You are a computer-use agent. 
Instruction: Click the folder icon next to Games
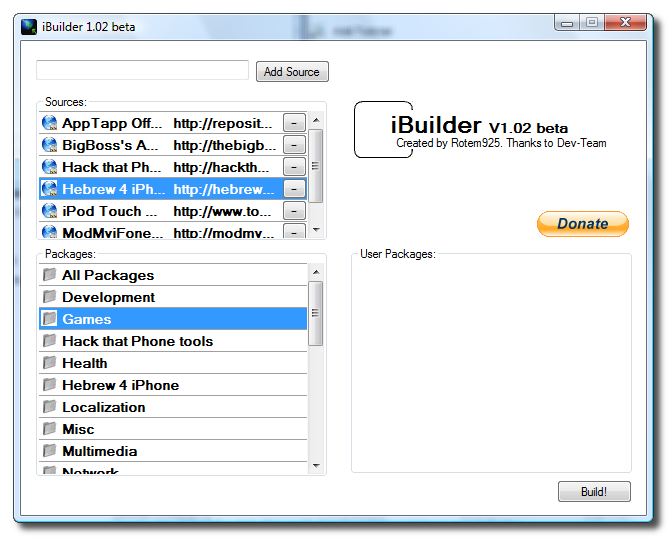tap(49, 319)
